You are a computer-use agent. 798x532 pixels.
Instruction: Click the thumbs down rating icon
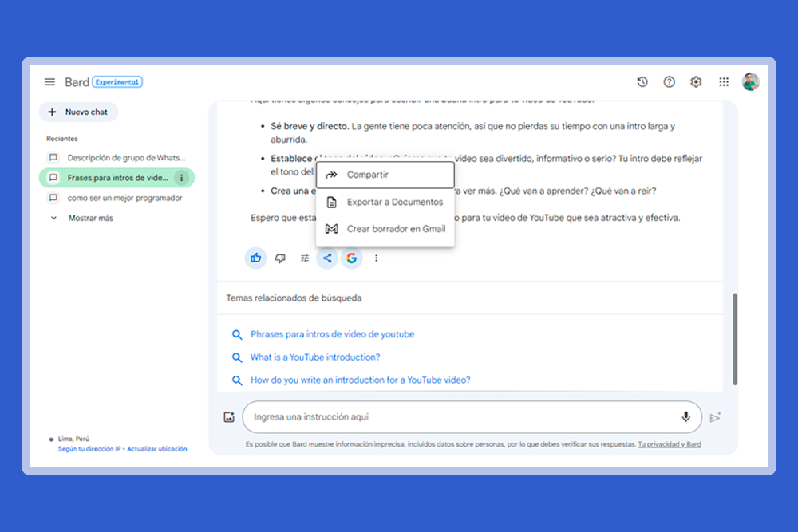[x=280, y=258]
